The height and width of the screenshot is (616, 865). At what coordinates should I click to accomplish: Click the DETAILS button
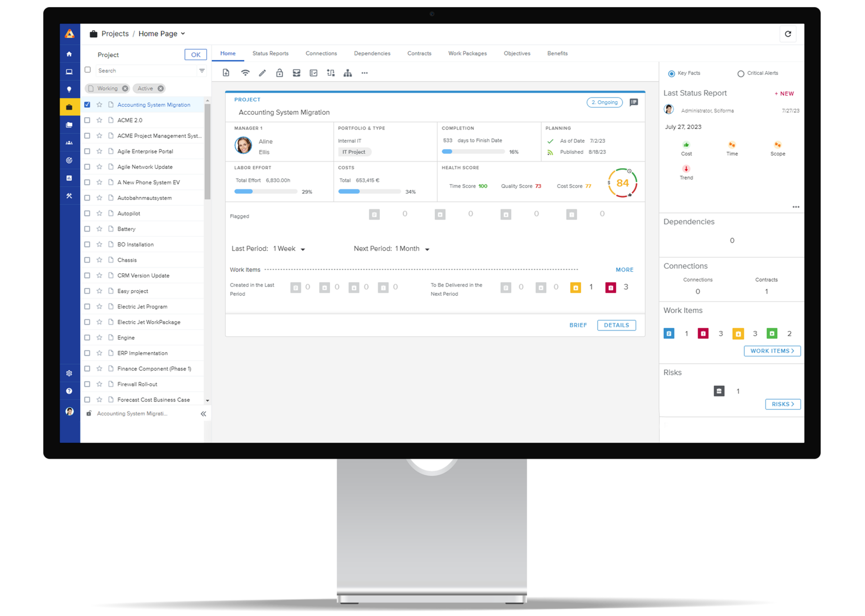coord(616,325)
